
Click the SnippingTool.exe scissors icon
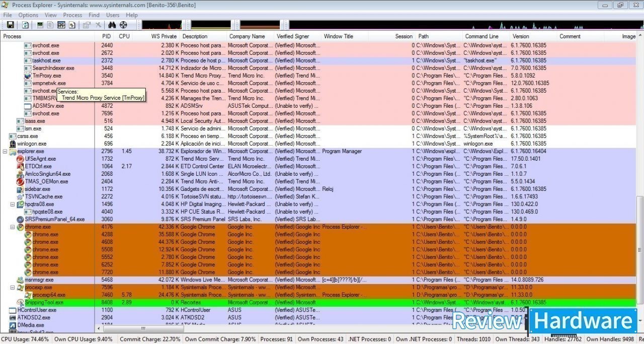[x=21, y=302]
